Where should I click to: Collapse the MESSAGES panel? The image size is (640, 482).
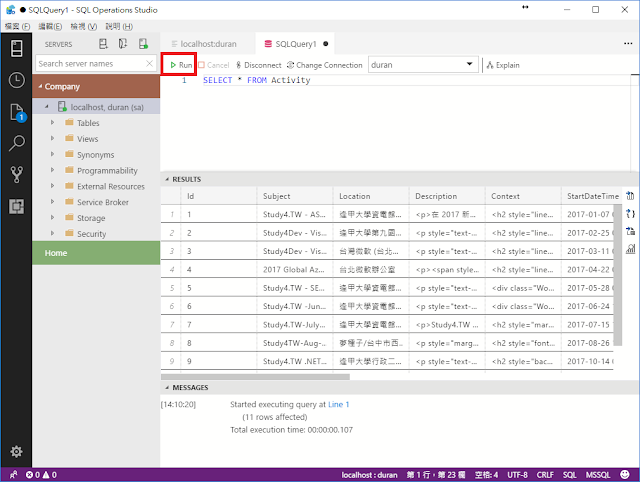167,387
